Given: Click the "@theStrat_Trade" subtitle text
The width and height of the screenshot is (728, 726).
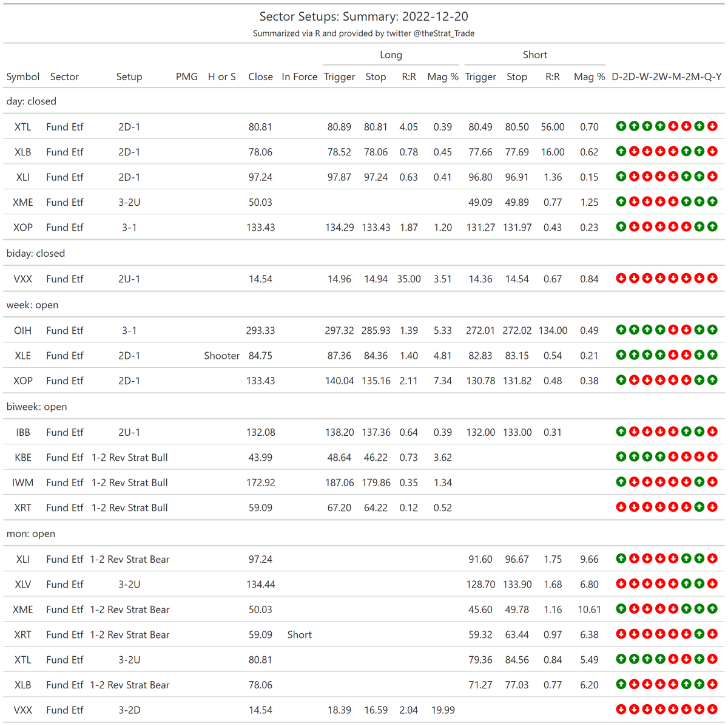Looking at the screenshot, I should (444, 33).
